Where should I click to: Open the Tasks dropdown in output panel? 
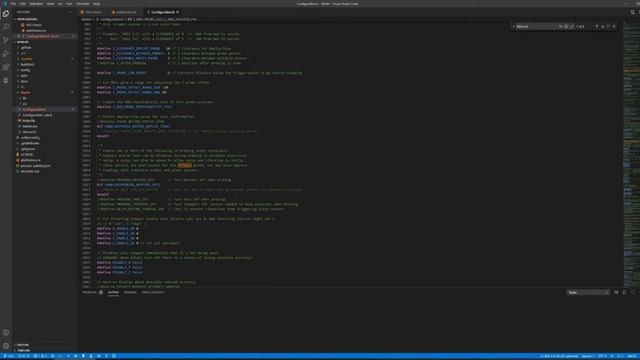tap(588, 292)
